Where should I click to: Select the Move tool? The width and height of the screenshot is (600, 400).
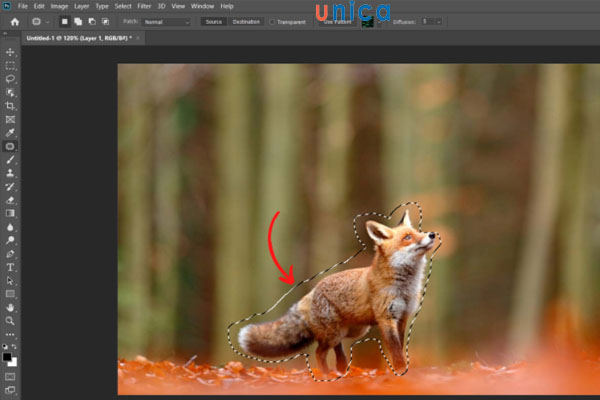[x=10, y=51]
